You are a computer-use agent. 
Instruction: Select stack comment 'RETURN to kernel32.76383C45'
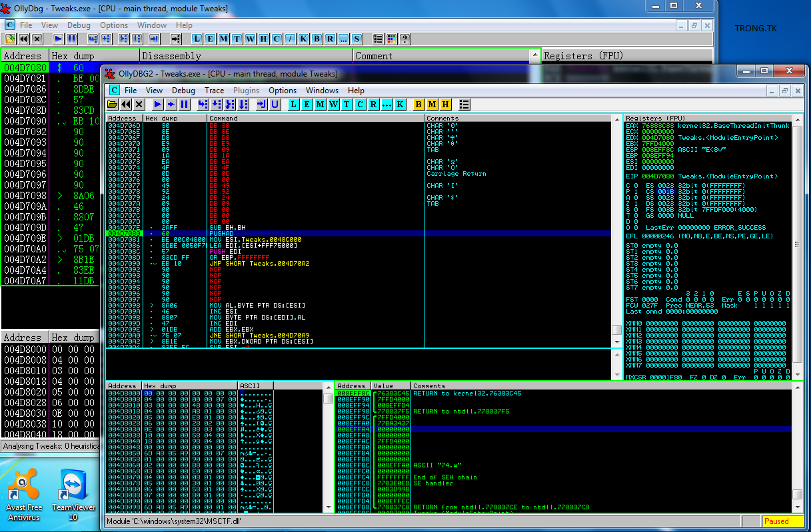click(467, 394)
